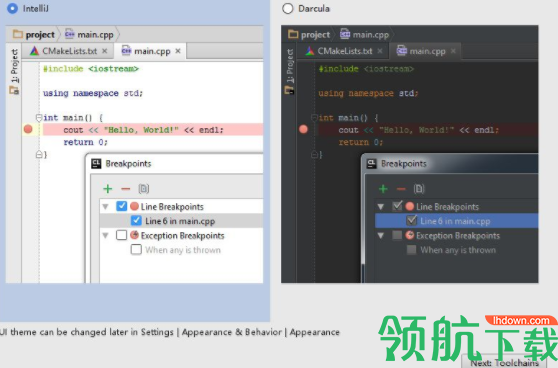Click project tool window icon in IntelliJ preview sidebar
Viewport: 558px width, 368px height.
[x=14, y=90]
